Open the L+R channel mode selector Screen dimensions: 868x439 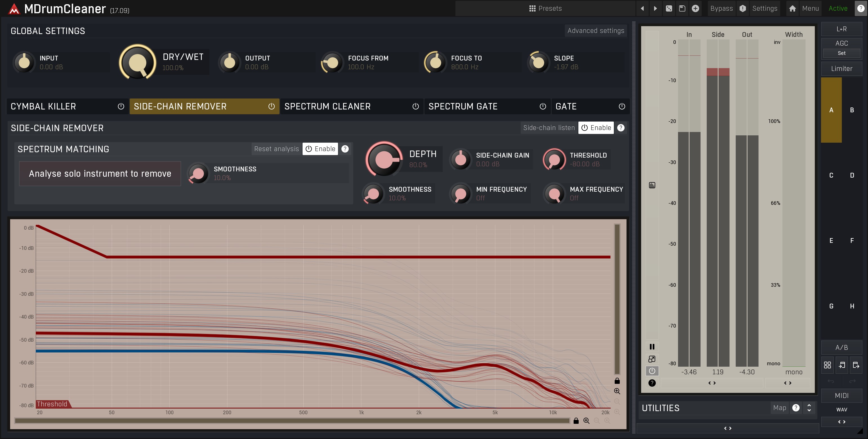click(x=842, y=29)
